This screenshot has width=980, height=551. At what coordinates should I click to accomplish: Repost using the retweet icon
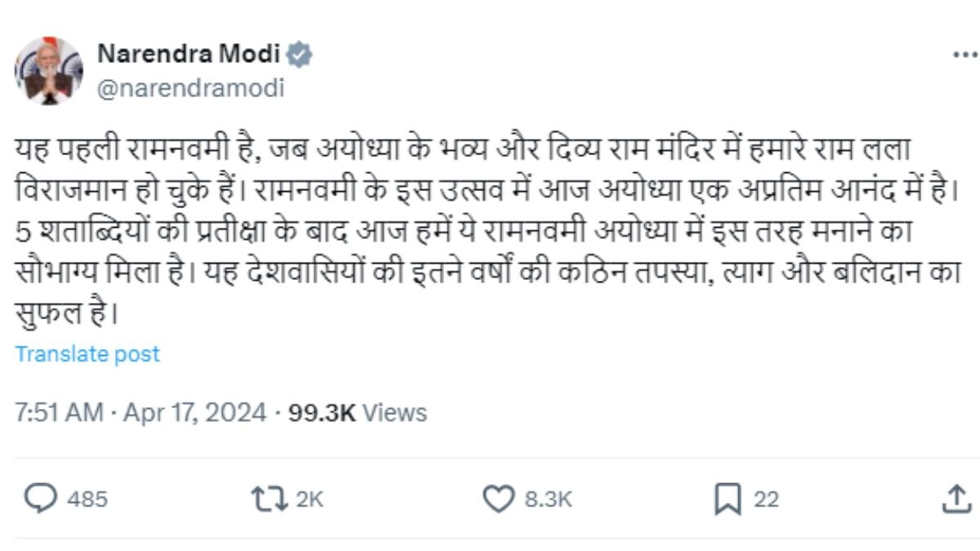click(x=271, y=496)
